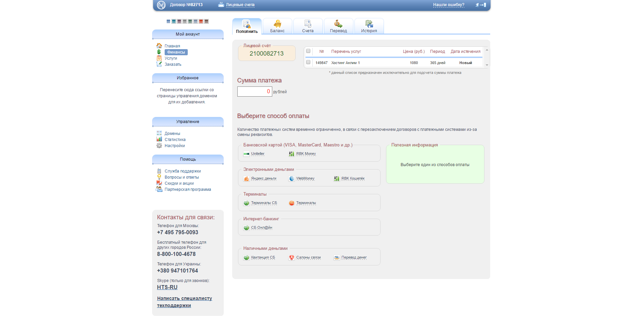Click the service name Хостинг Анлим 1
This screenshot has height=321, width=644.
click(346, 63)
